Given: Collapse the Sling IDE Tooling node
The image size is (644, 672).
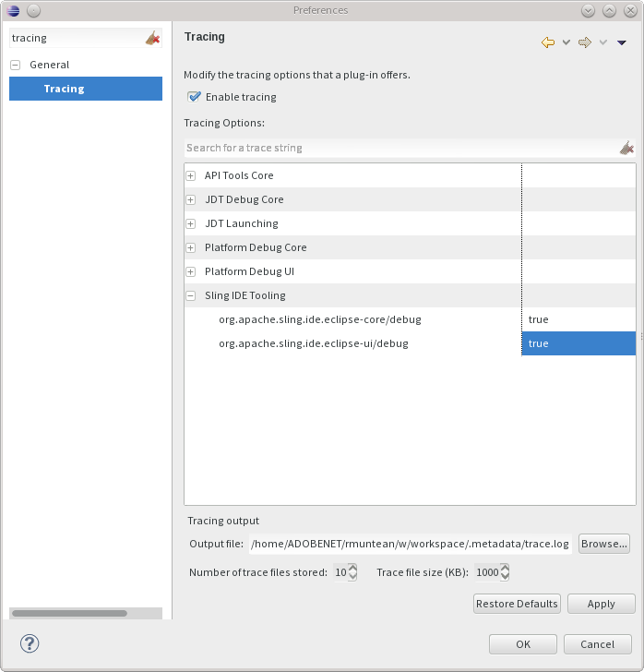Looking at the screenshot, I should [191, 295].
